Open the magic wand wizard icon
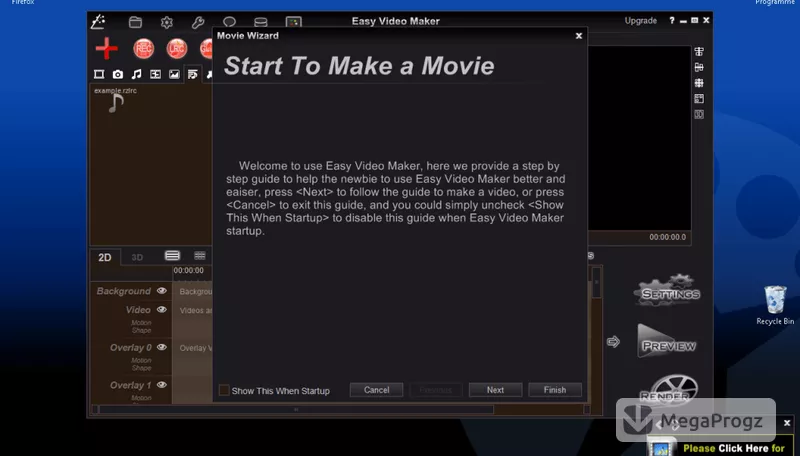Screen dimensions: 800x456 [x=98, y=21]
